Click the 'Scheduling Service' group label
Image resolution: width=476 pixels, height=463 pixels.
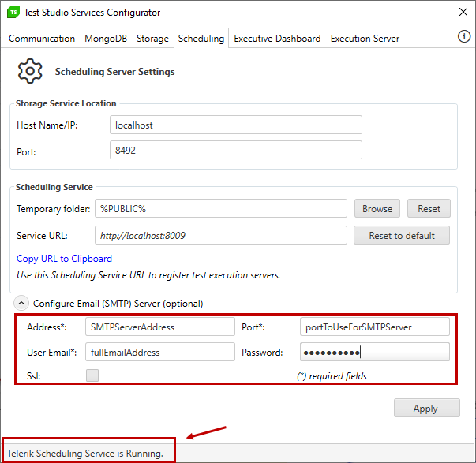click(54, 187)
